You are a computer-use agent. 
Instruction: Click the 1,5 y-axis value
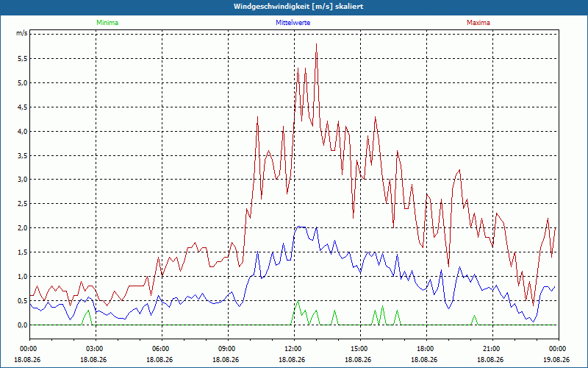[23, 252]
